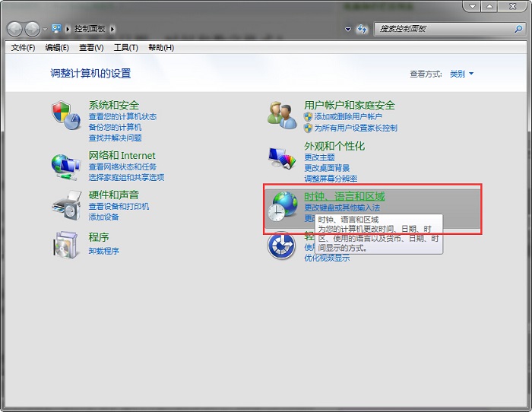Click the 时钟、语言和区域 globe clock icon

(284, 207)
